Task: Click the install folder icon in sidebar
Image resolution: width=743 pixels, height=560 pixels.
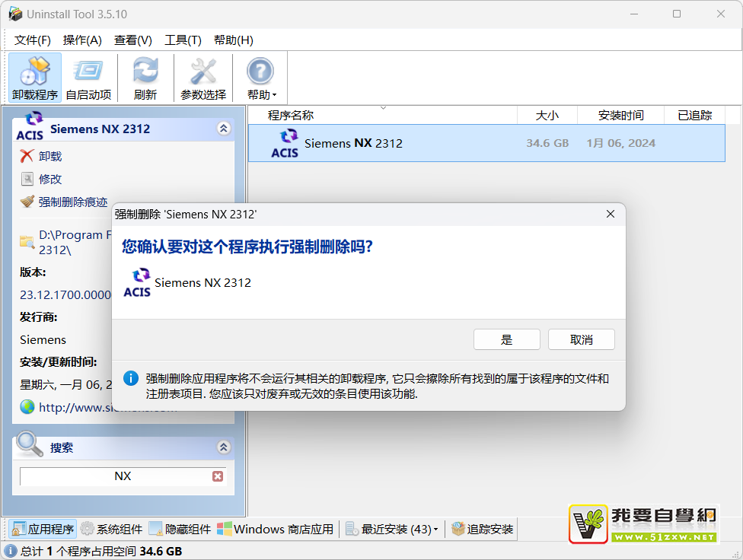Action: [27, 242]
